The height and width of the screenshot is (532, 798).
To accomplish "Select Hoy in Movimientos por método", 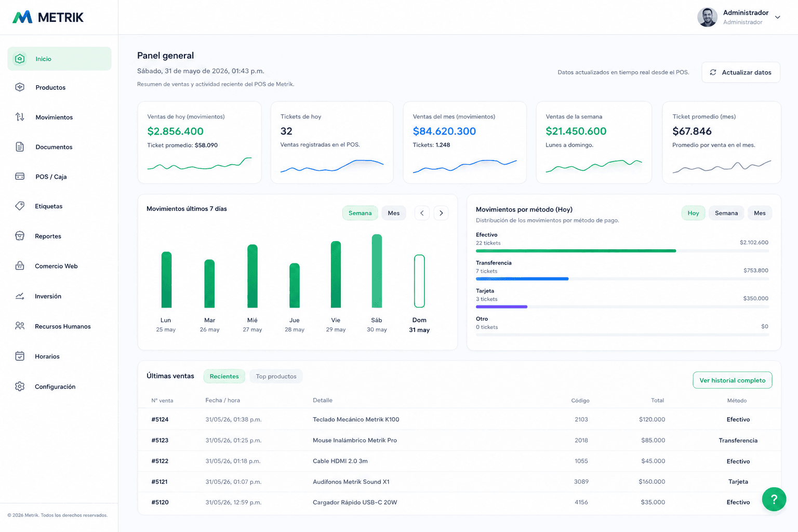I will pos(693,213).
